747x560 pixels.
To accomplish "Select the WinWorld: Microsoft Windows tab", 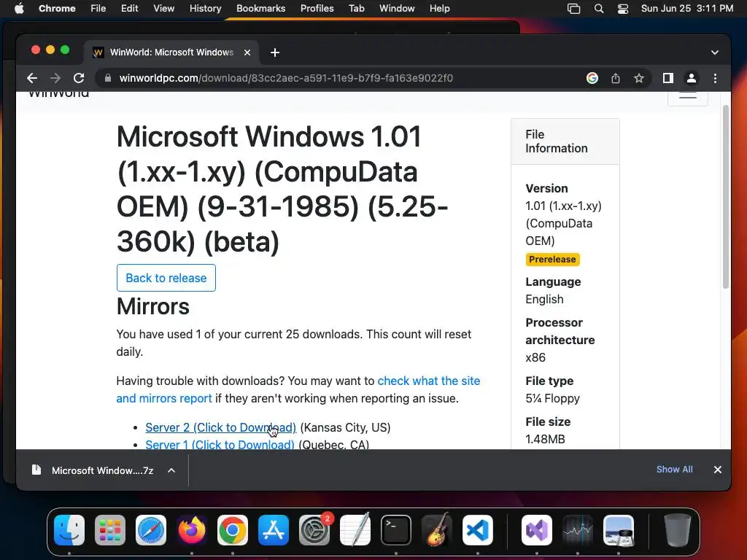I will point(171,52).
